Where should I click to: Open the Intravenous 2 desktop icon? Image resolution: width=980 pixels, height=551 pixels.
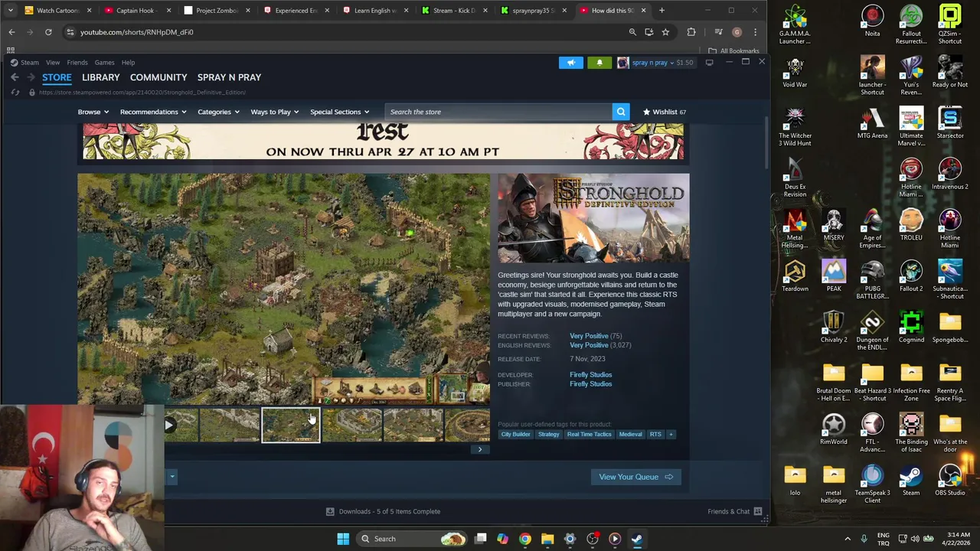click(x=950, y=174)
